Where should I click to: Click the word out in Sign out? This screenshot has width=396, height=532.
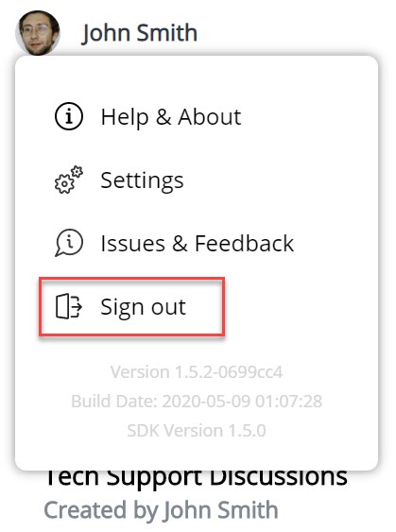[x=168, y=307]
